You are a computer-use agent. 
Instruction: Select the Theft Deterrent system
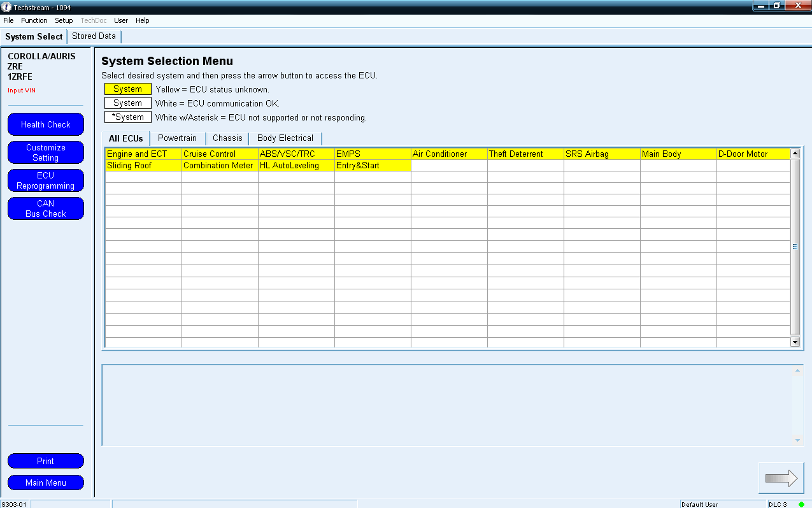[x=525, y=154]
